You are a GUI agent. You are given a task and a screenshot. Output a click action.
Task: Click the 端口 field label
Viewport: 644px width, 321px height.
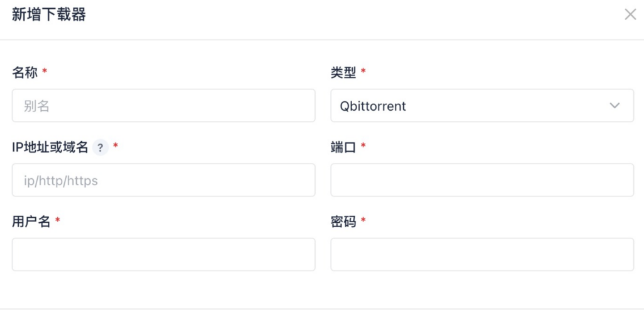(x=343, y=147)
